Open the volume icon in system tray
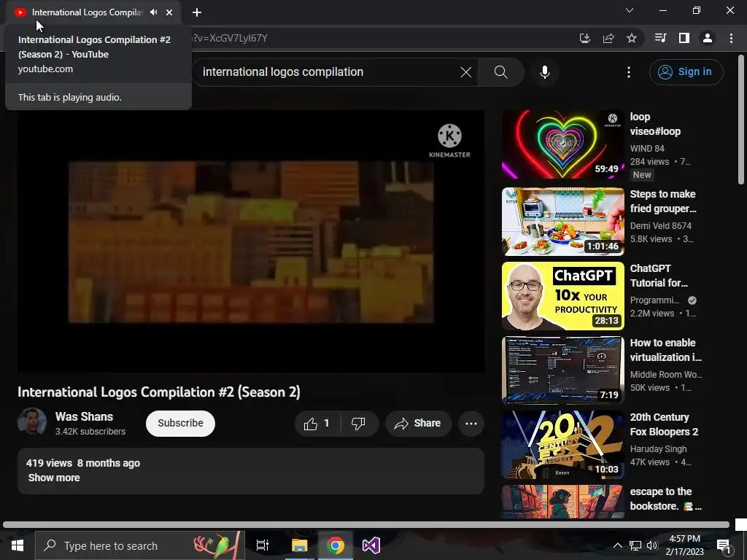The height and width of the screenshot is (560, 747). point(652,545)
